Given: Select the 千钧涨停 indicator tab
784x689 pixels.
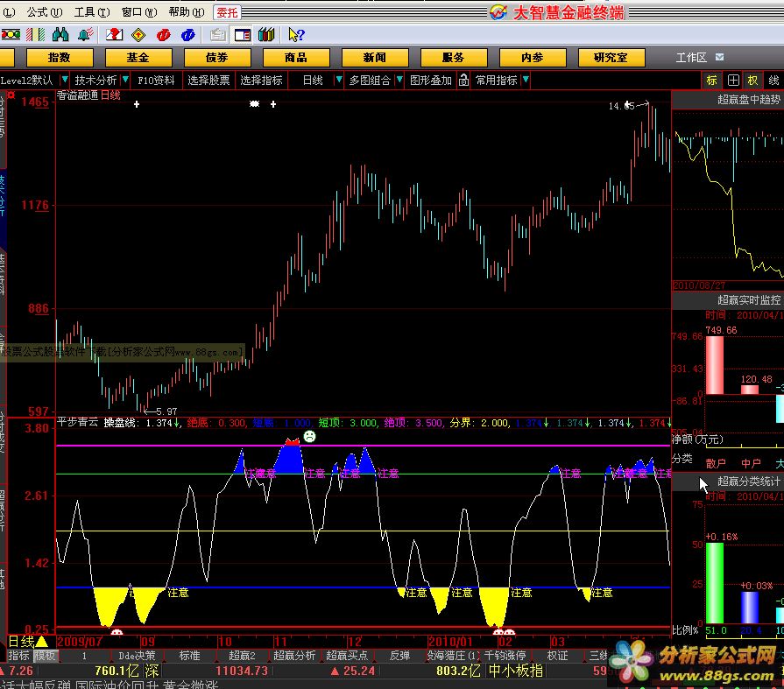Looking at the screenshot, I should pyautogui.click(x=505, y=655).
